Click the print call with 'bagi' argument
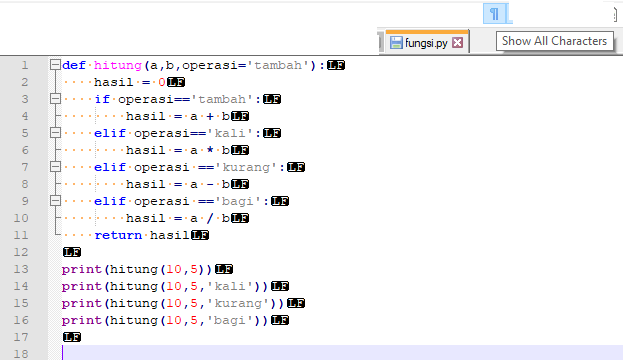This screenshot has height=360, width=623. click(165, 320)
